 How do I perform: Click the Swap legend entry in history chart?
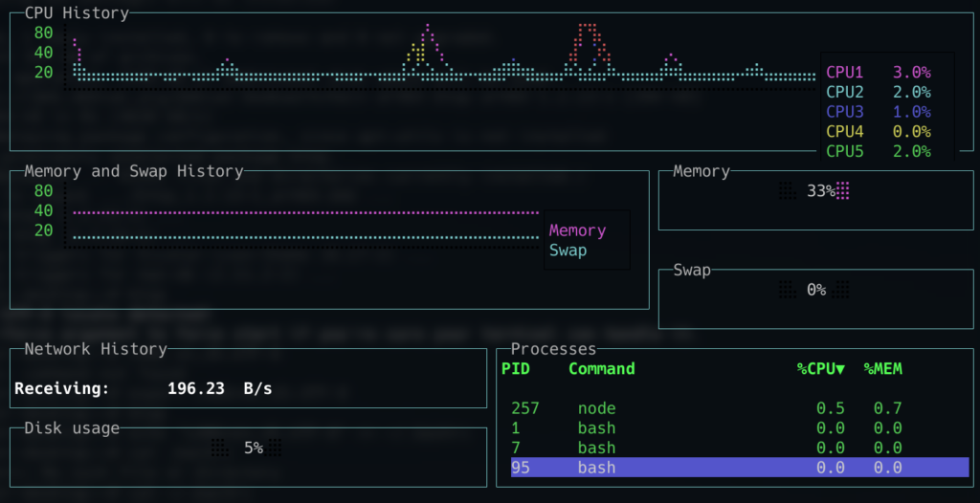(x=568, y=251)
